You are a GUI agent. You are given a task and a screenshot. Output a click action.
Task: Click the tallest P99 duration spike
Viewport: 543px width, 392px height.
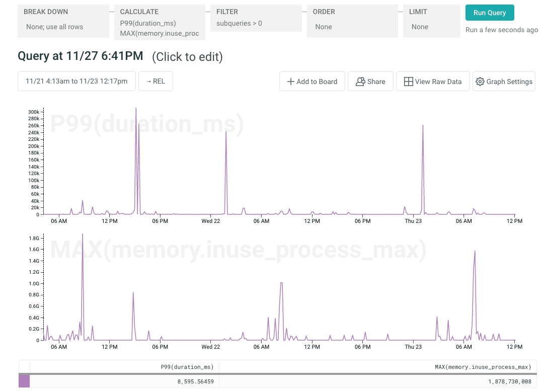[136, 109]
